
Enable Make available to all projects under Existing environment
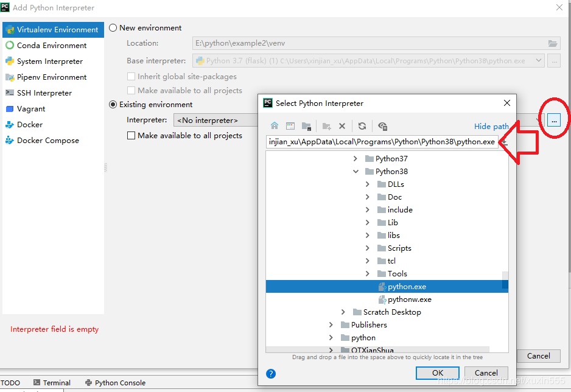tap(131, 135)
